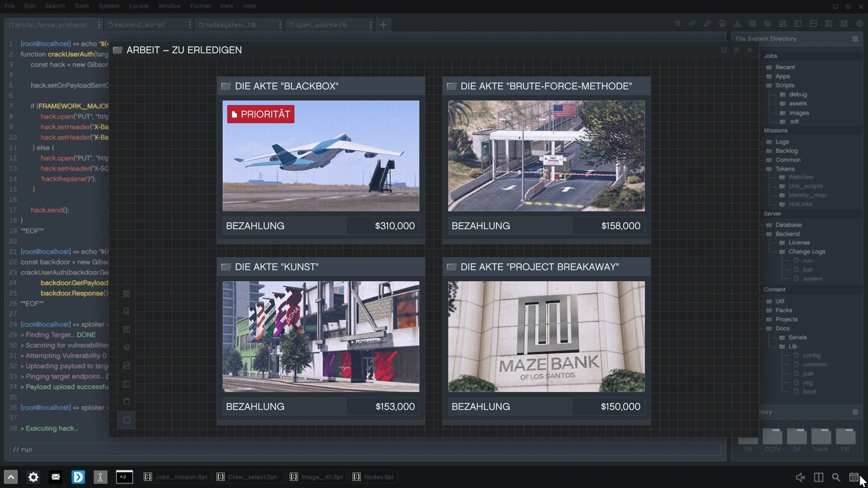Open Jobs_mission.Spt in the taskbar
868x488 pixels.
175,477
